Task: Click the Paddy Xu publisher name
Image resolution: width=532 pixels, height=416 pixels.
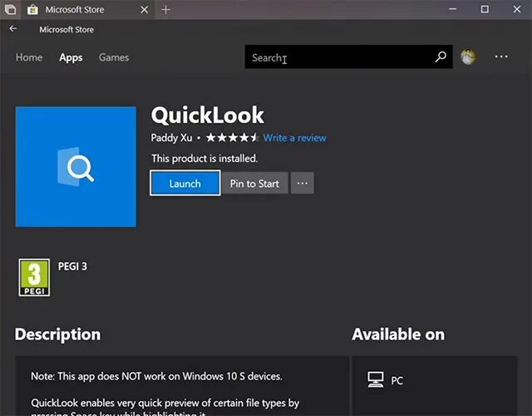Action: tap(171, 138)
